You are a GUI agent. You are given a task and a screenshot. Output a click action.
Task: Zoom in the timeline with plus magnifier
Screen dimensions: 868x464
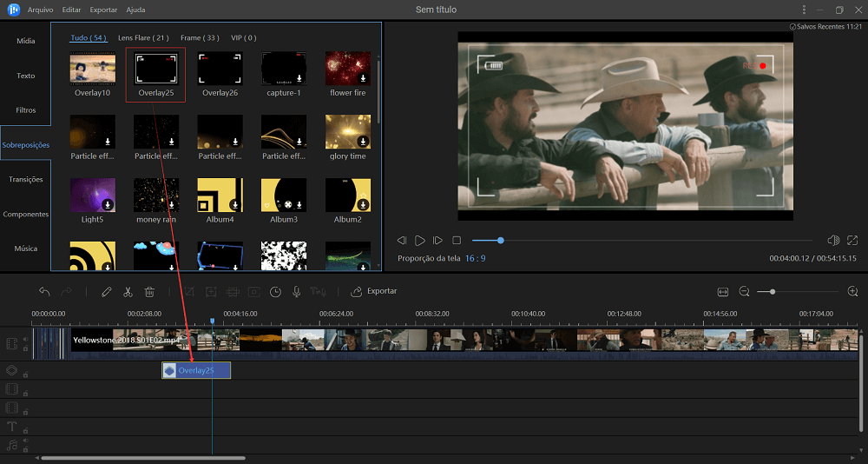(852, 292)
